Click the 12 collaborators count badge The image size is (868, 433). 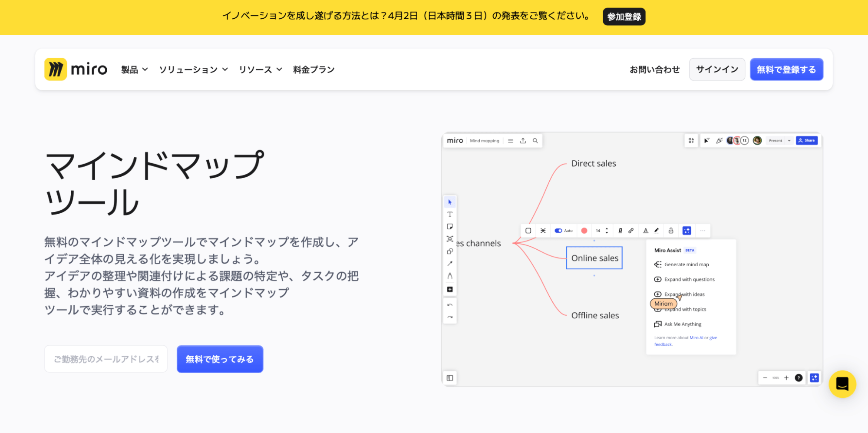[x=745, y=140]
